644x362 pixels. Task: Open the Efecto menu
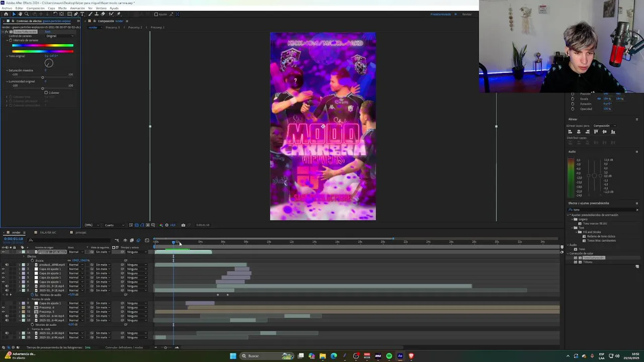coord(62,8)
